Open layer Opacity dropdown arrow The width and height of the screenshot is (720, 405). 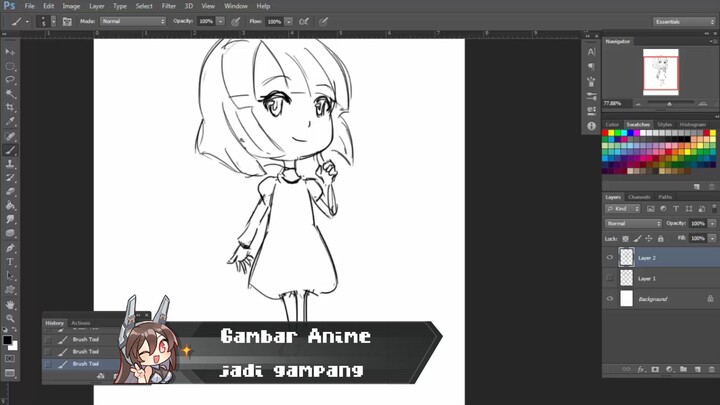[712, 224]
